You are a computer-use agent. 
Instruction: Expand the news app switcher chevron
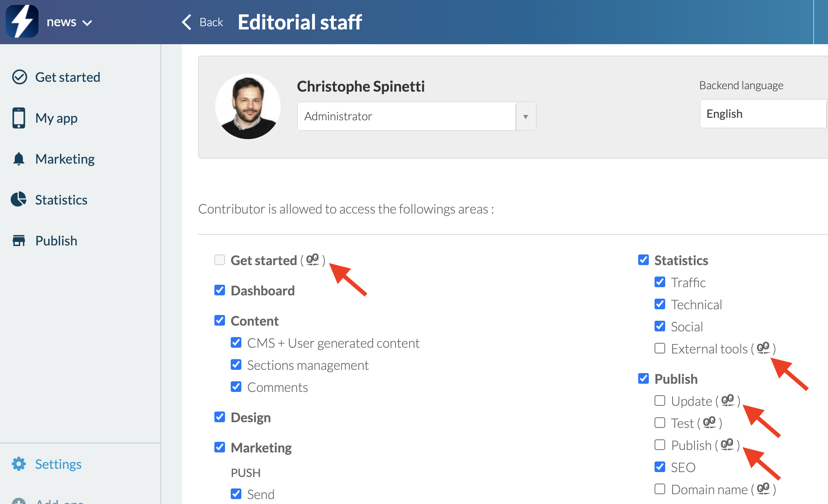pos(87,22)
